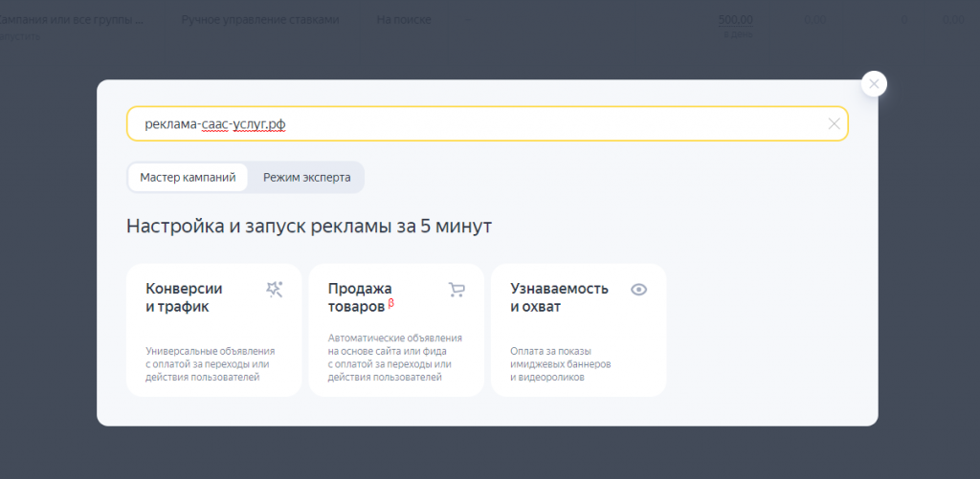Select the Продажа товаров card title
This screenshot has height=479, width=980.
tap(360, 298)
